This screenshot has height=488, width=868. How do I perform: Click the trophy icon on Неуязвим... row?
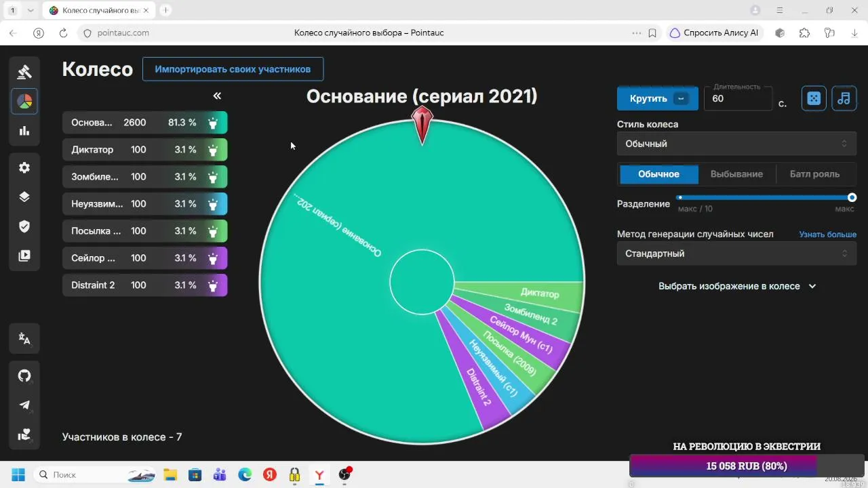pyautogui.click(x=213, y=204)
